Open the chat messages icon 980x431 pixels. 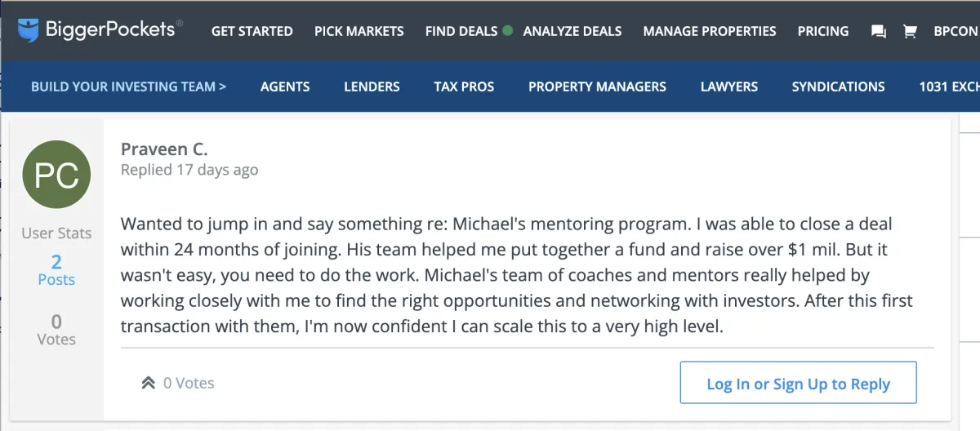click(879, 32)
